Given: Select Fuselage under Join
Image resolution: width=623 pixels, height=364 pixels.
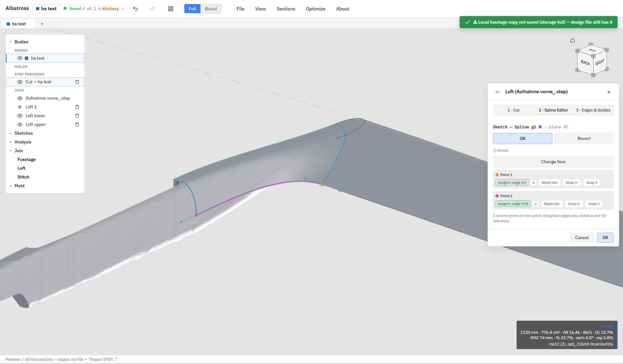Looking at the screenshot, I should (x=27, y=159).
